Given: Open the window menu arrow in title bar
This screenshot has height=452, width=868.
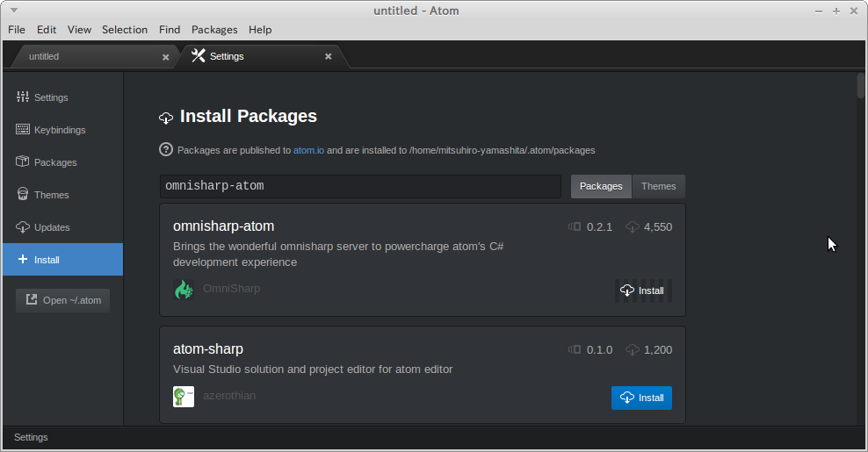Looking at the screenshot, I should (14, 11).
